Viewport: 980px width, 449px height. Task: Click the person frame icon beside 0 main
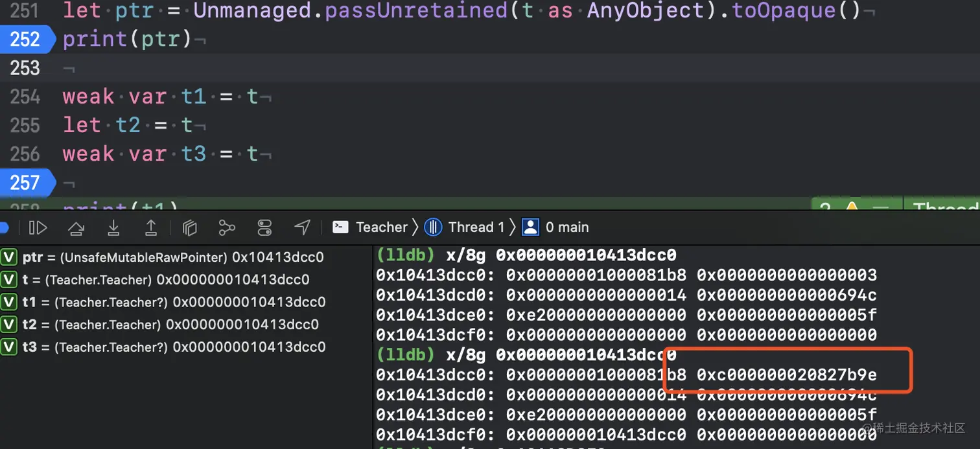pos(531,227)
